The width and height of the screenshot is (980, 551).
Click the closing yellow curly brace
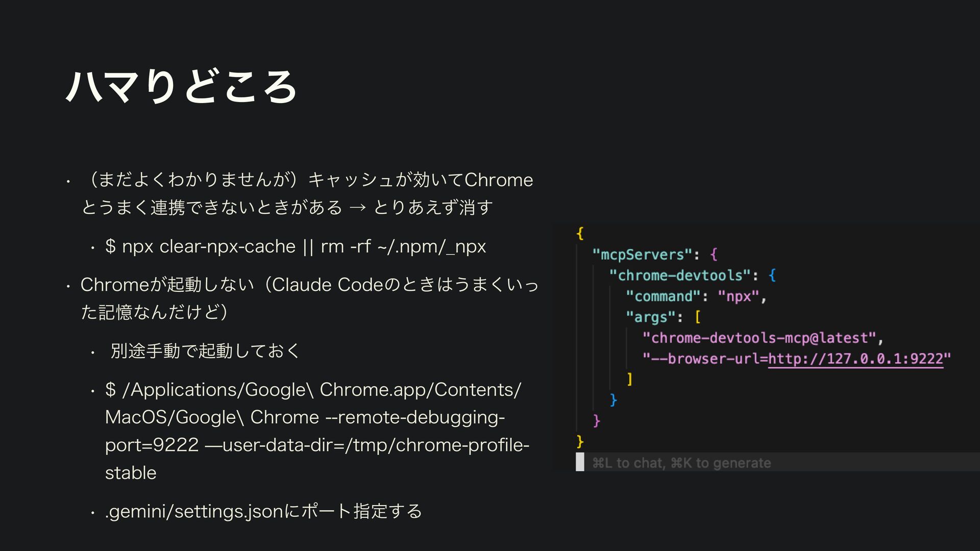pos(580,441)
